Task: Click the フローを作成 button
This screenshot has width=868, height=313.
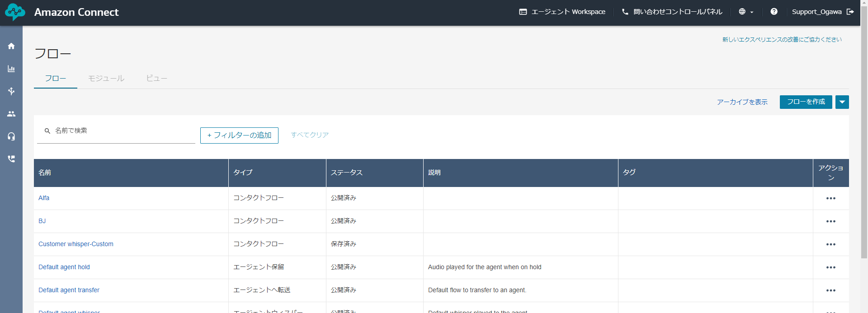Action: (806, 102)
